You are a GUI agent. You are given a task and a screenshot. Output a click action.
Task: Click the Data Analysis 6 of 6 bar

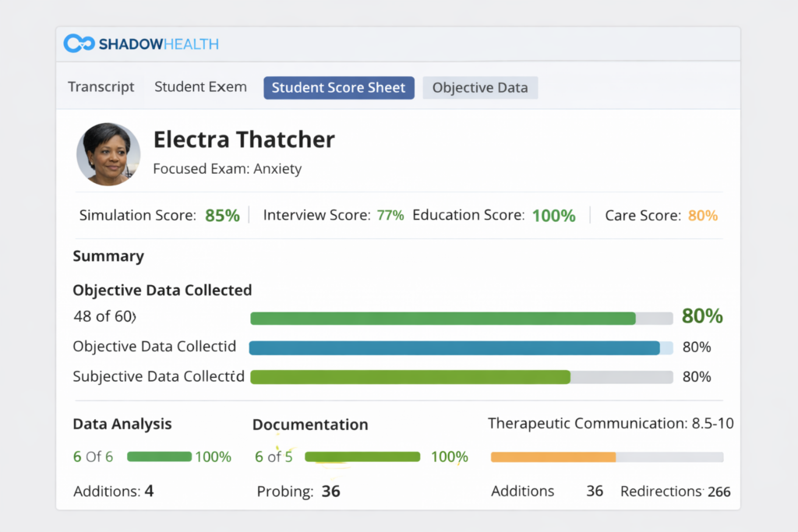[x=159, y=457]
